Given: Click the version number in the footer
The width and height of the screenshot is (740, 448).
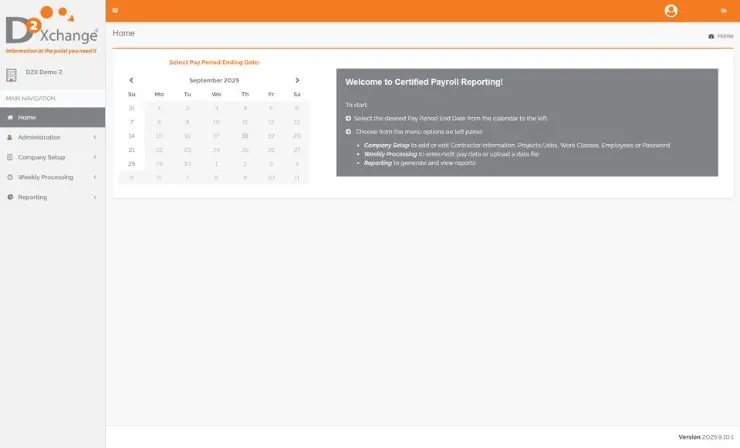Looking at the screenshot, I should pyautogui.click(x=717, y=437).
